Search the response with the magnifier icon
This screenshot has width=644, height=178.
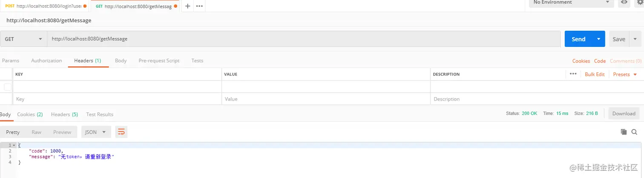point(634,132)
